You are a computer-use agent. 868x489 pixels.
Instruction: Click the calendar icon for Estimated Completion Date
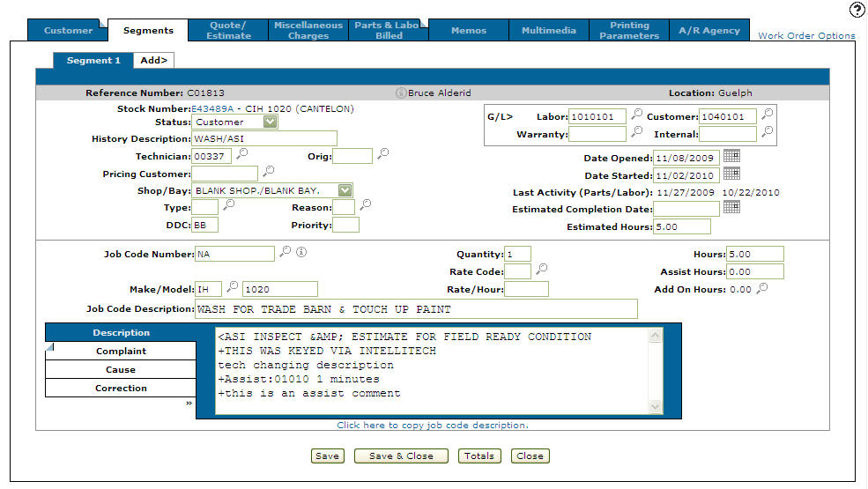click(x=731, y=207)
